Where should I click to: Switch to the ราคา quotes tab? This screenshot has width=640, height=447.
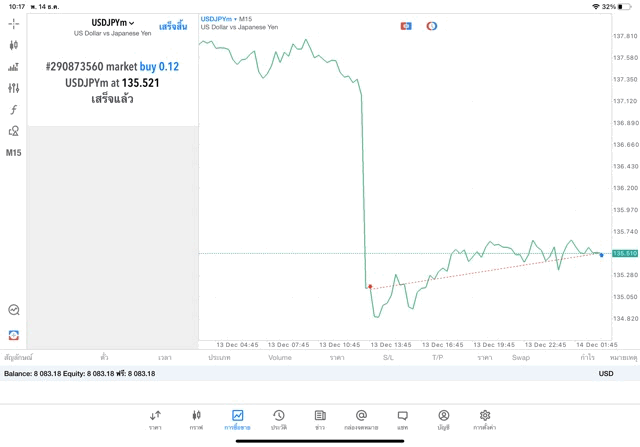pyautogui.click(x=155, y=420)
